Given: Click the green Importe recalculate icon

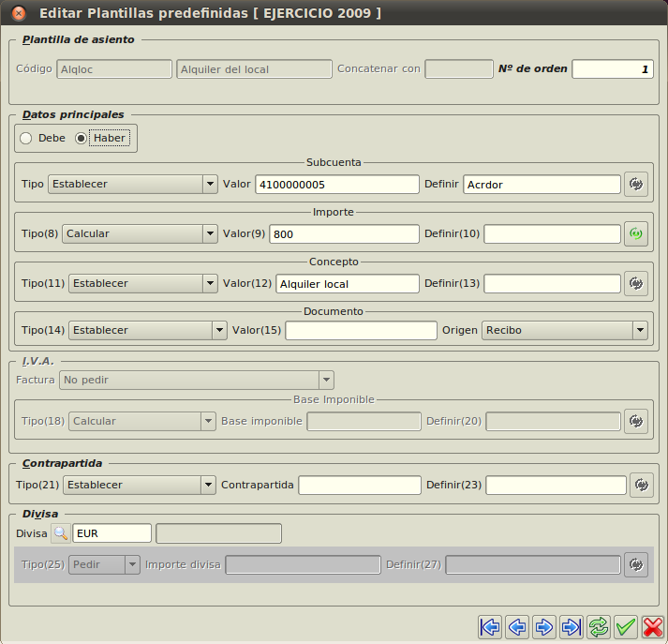Looking at the screenshot, I should click(x=635, y=233).
